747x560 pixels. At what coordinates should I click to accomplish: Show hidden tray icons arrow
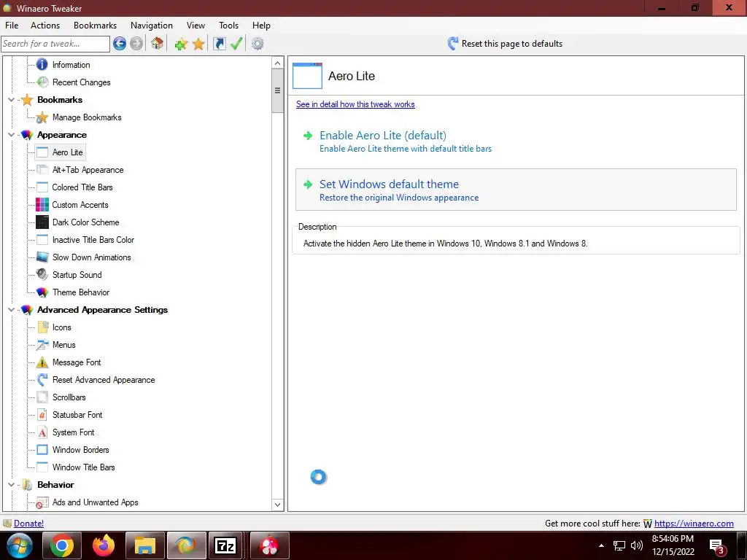tap(601, 545)
